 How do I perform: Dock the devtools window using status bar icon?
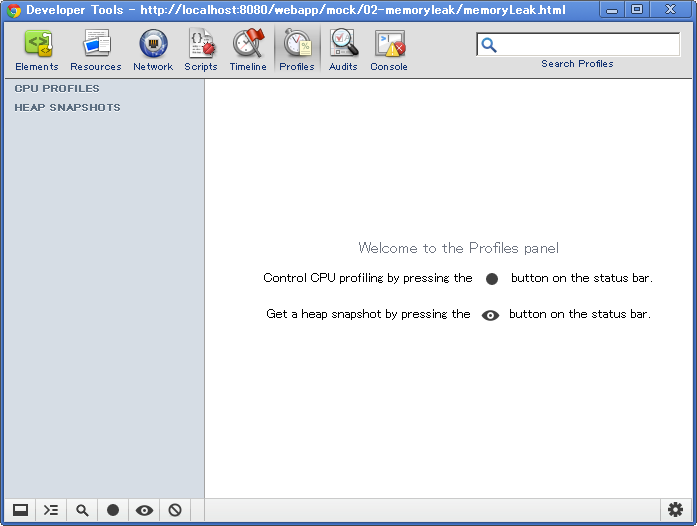pos(20,510)
